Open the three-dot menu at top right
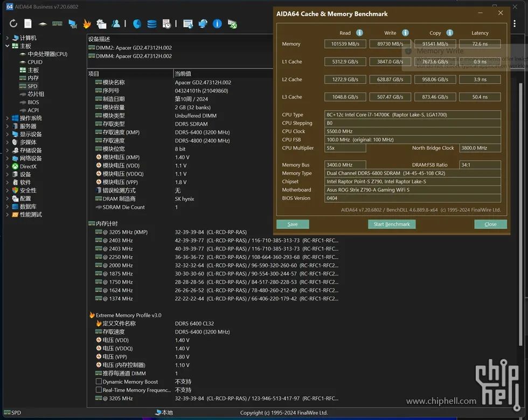The height and width of the screenshot is (420, 528). coord(515,23)
